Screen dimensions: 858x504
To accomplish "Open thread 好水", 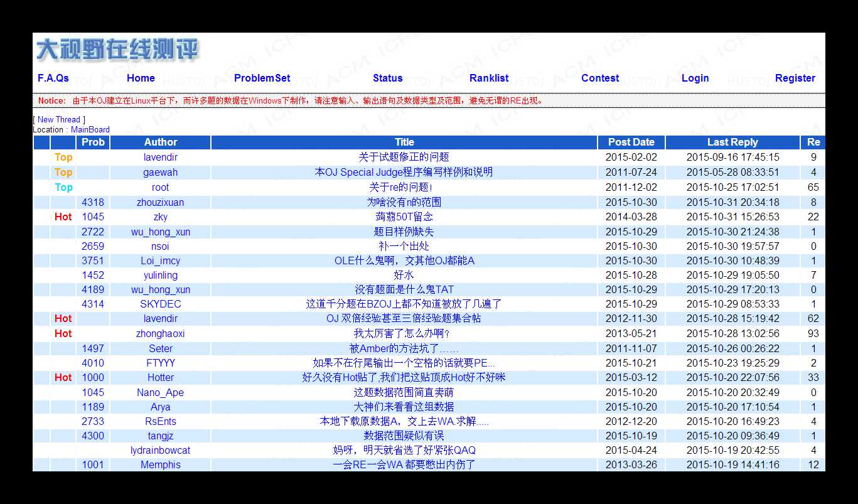I will [404, 275].
